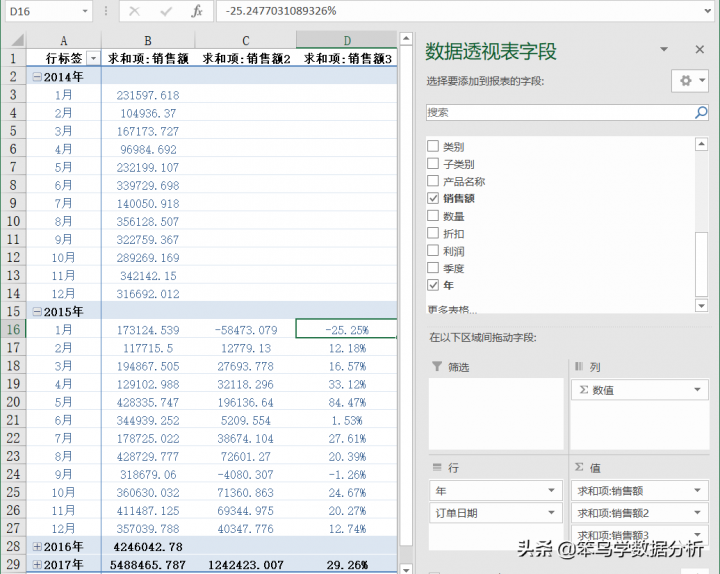Screen dimensions: 720x574
Task: Uncheck the 年 field checkbox
Action: click(x=433, y=285)
